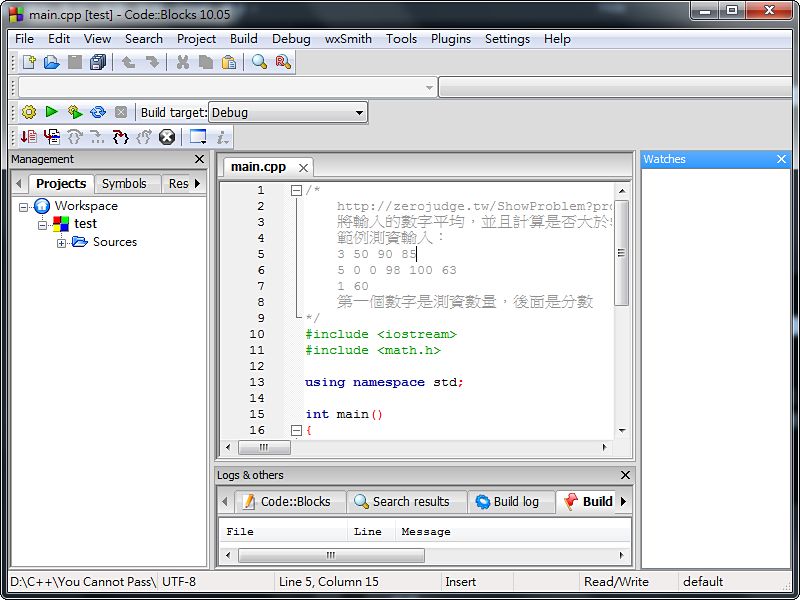Viewport: 800px width, 600px height.
Task: Click the Save all files icon
Action: tap(98, 62)
